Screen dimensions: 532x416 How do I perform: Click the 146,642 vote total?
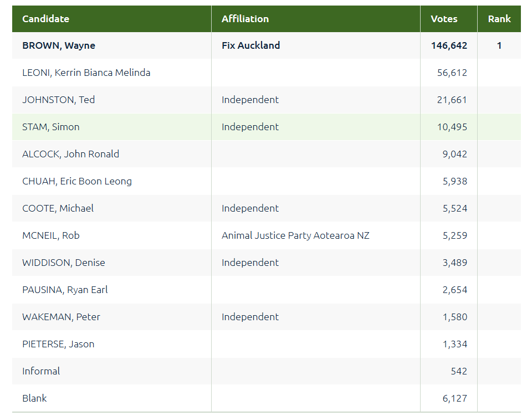(449, 45)
